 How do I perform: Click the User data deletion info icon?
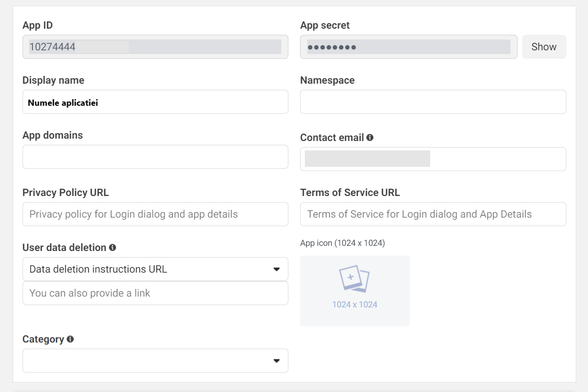(112, 247)
